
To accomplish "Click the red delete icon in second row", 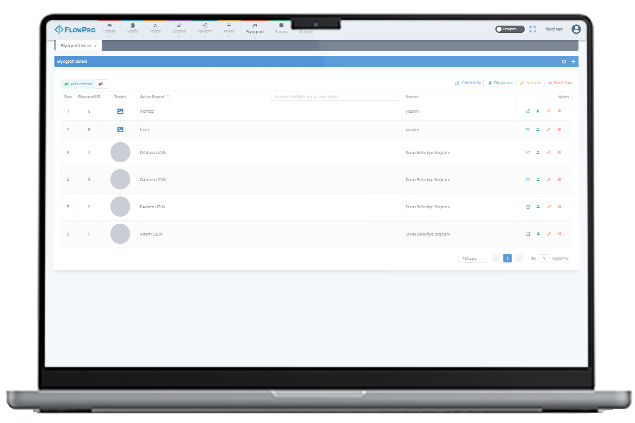I will [558, 130].
